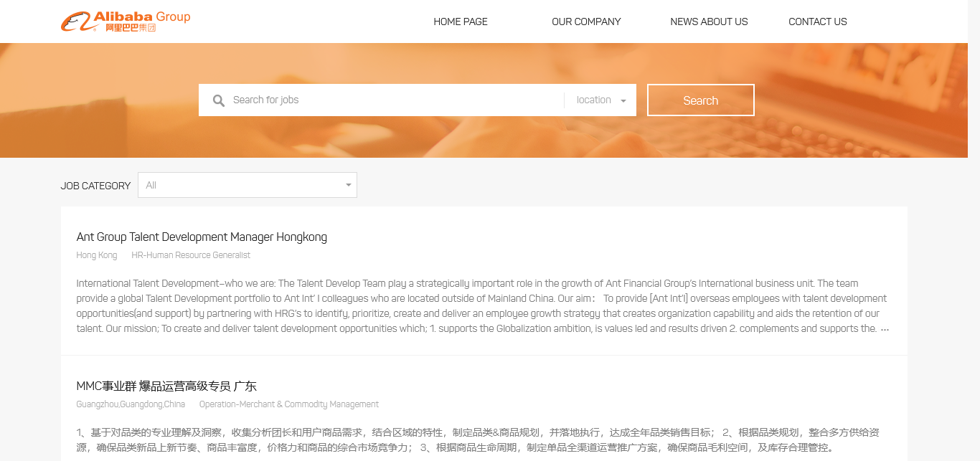Click the Hong Kong location tag

pos(96,255)
